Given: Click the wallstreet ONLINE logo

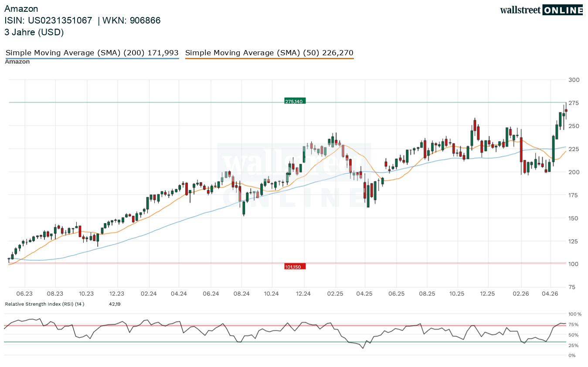Looking at the screenshot, I should pyautogui.click(x=541, y=10).
